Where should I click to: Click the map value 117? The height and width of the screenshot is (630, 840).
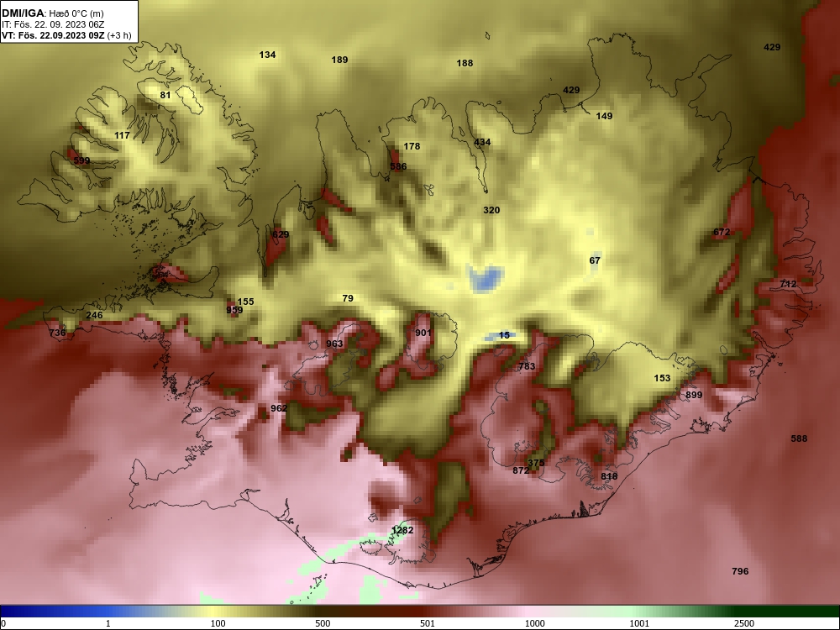click(122, 135)
